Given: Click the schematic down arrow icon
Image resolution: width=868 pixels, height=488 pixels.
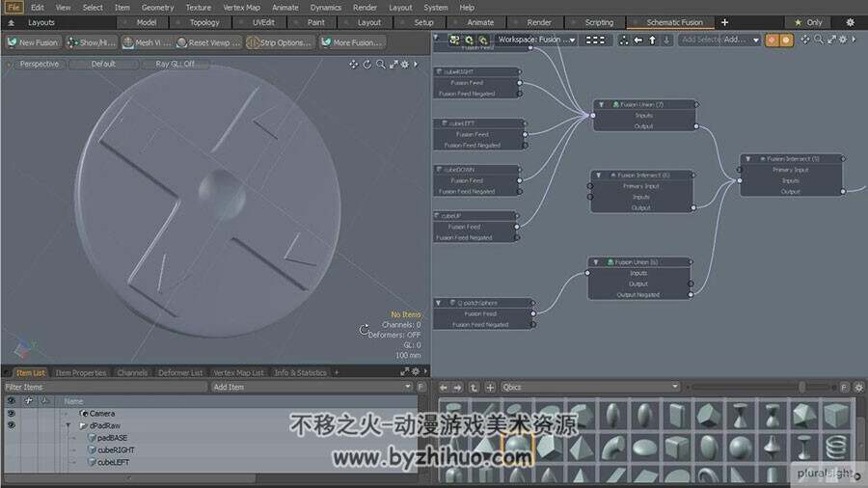Looking at the screenshot, I should tap(666, 40).
